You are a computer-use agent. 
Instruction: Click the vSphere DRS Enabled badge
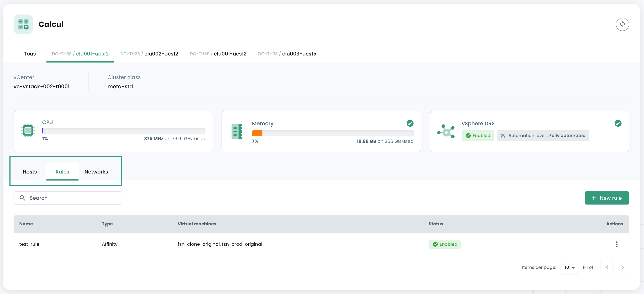click(477, 136)
